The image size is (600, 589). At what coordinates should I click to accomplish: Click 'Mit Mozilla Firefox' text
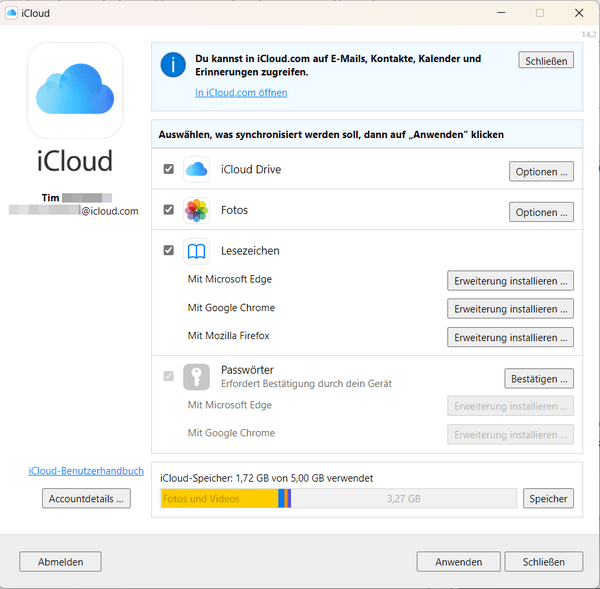[x=228, y=336]
